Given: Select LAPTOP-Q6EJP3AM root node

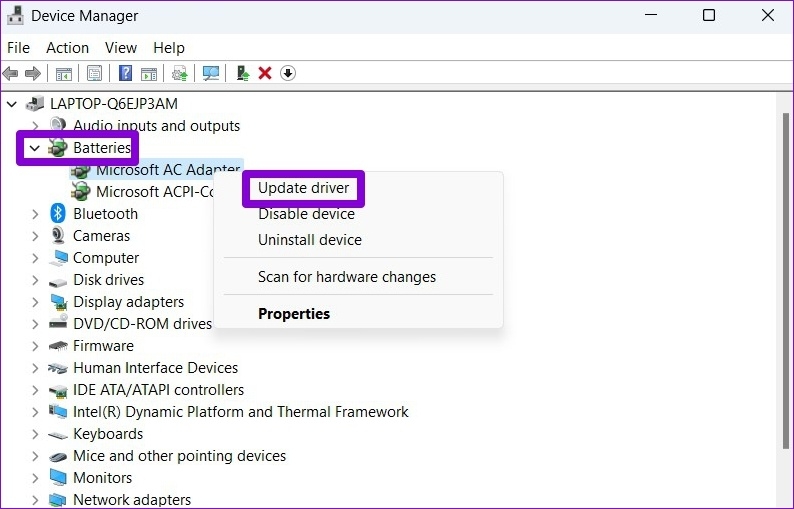Looking at the screenshot, I should pyautogui.click(x=114, y=104).
